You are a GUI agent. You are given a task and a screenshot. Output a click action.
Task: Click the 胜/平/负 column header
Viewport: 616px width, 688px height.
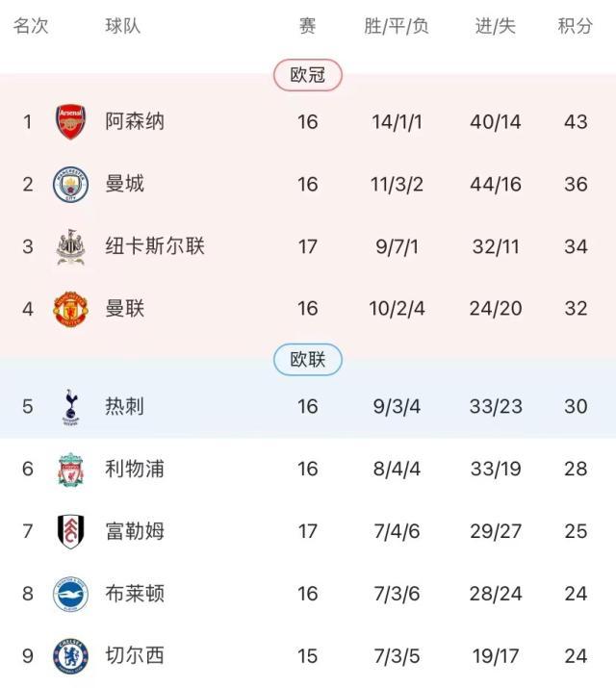(x=397, y=26)
